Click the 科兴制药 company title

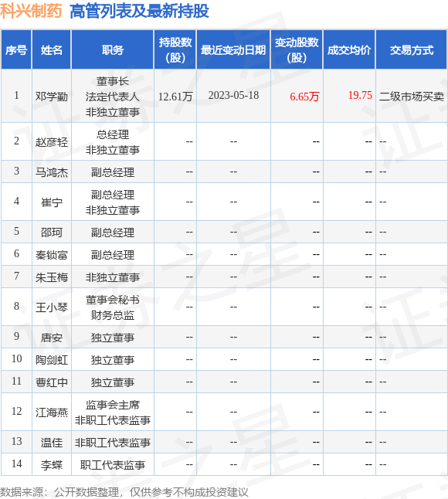pos(31,11)
